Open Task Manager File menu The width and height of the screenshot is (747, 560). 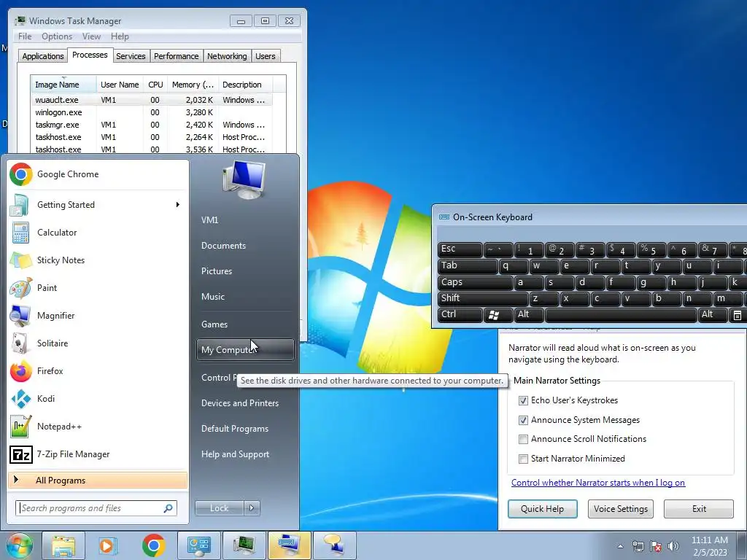25,36
